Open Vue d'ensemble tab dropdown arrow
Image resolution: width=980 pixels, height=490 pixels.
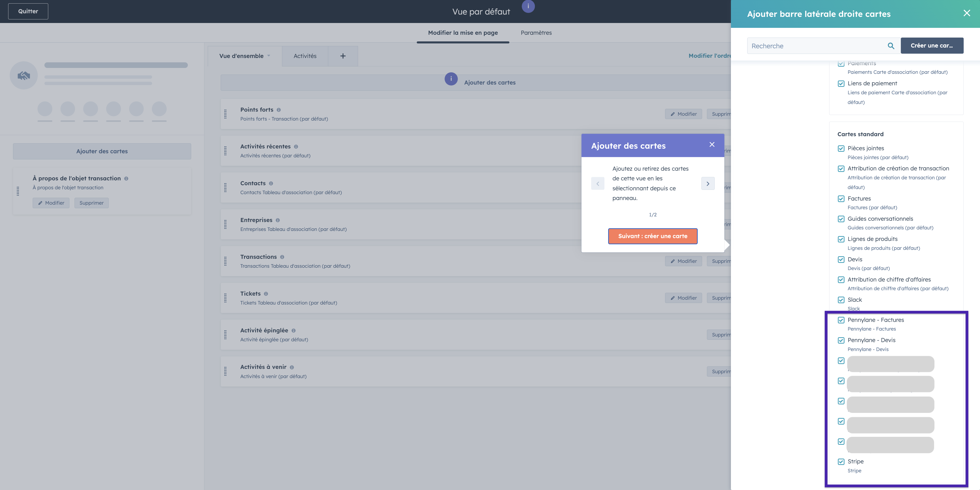click(268, 56)
